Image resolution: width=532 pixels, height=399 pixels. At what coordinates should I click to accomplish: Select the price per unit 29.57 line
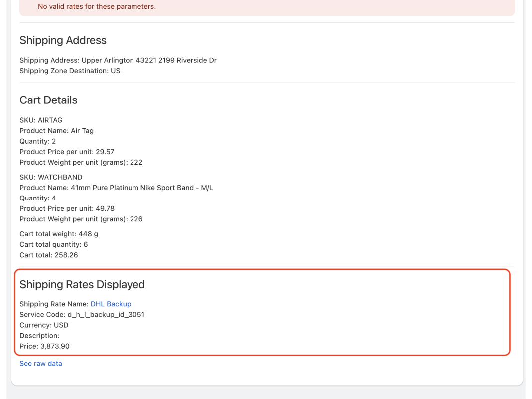click(x=67, y=152)
